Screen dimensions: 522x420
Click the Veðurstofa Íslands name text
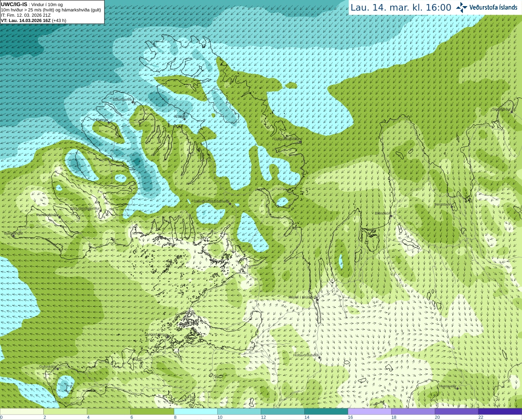click(x=493, y=7)
